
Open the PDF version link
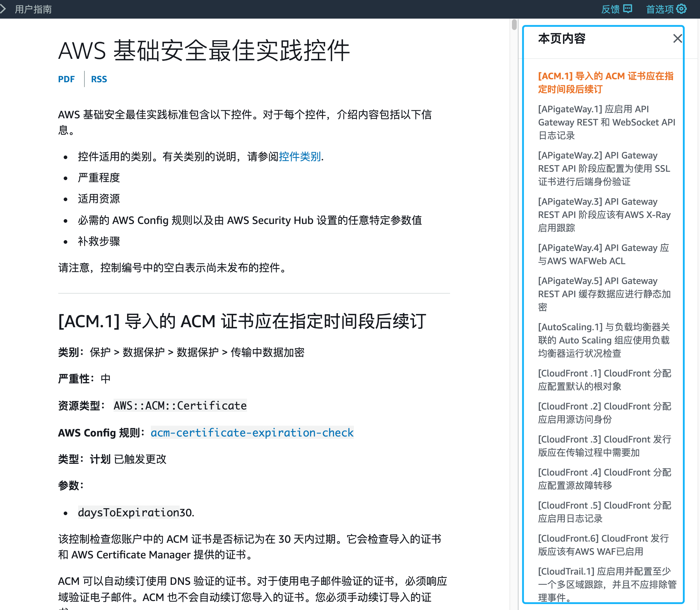66,79
